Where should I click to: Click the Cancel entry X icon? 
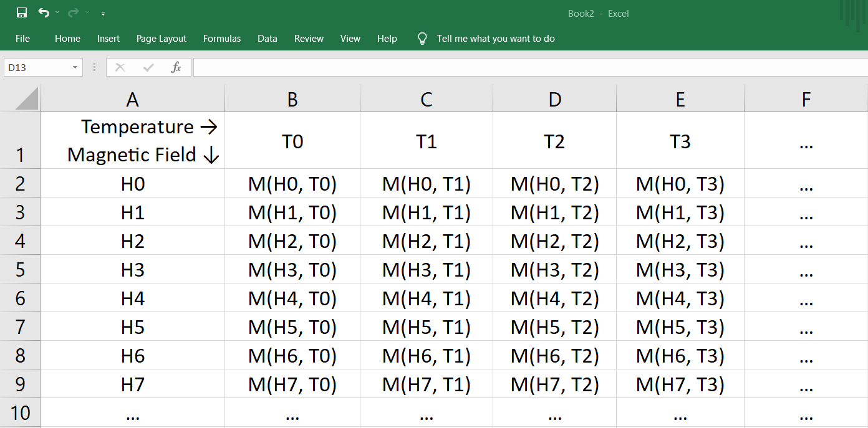point(120,67)
